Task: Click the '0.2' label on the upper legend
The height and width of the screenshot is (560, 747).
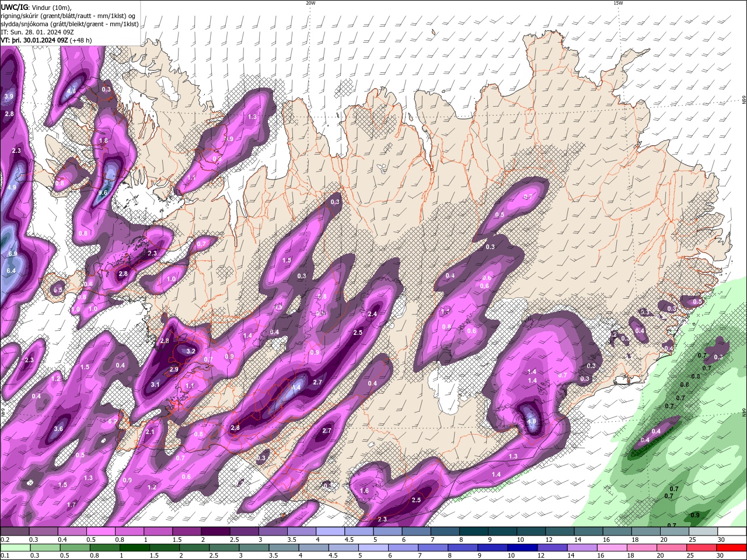Action: tap(5, 540)
